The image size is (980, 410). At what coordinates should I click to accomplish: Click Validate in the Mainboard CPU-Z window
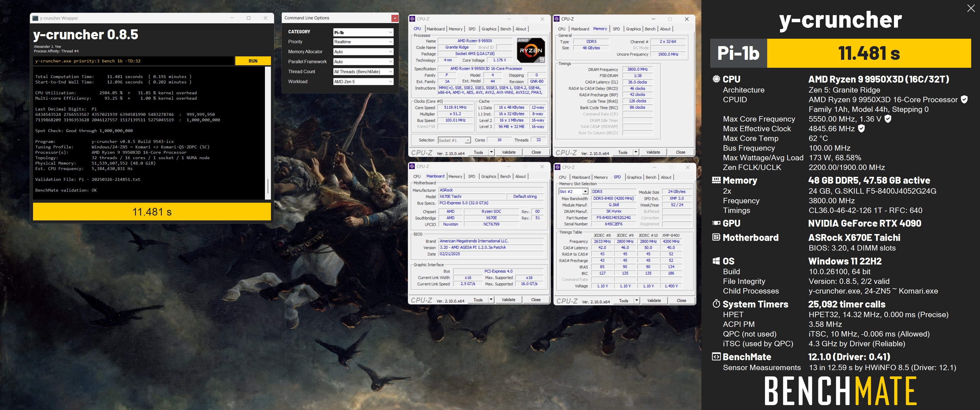(x=508, y=300)
